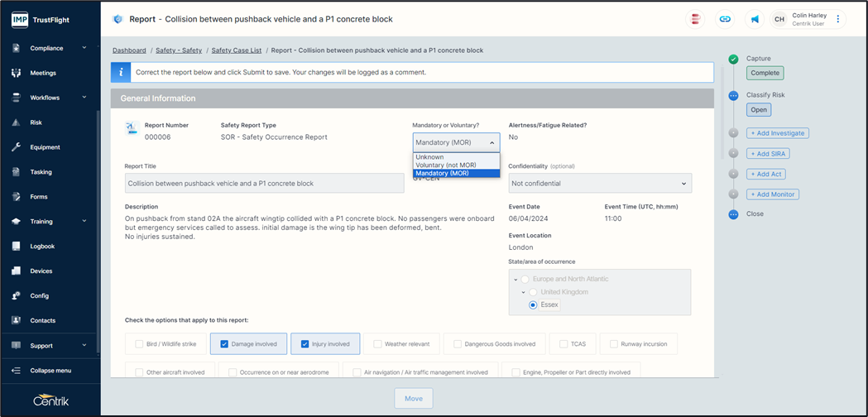
Task: Open the red stacked database icon
Action: 697,19
